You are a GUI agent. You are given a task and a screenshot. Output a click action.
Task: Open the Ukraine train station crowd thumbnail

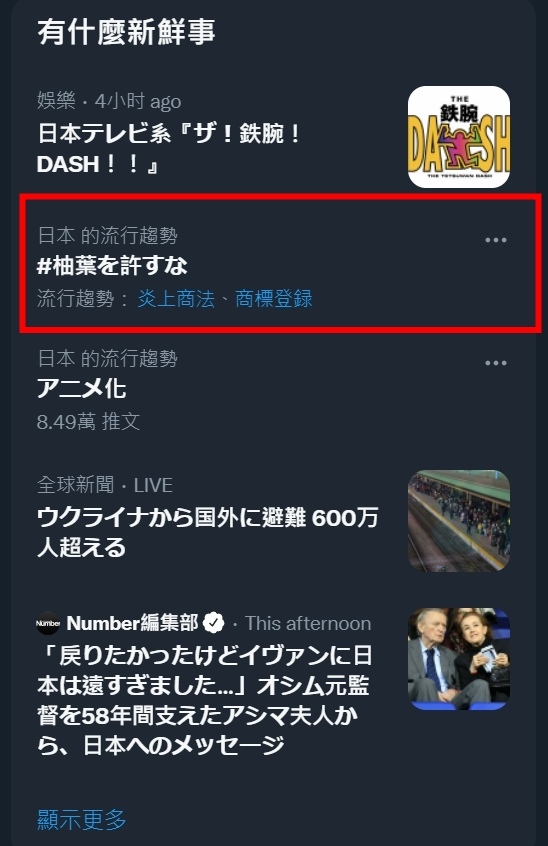(x=459, y=521)
